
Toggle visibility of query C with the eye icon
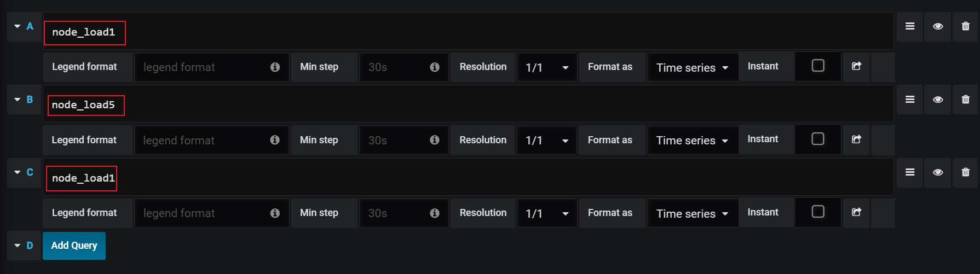[938, 172]
